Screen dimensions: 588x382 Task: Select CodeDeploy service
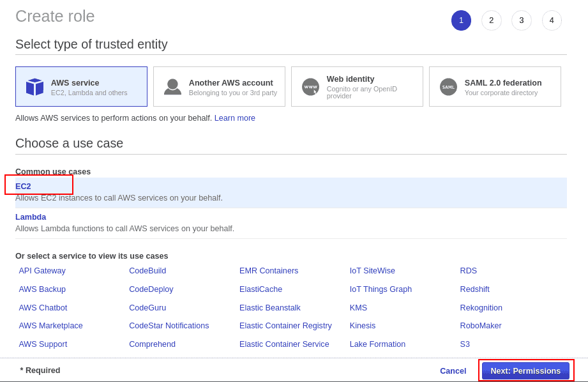pos(151,289)
